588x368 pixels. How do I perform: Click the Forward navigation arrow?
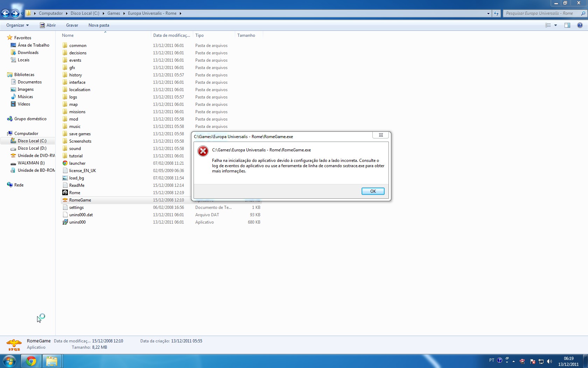(x=15, y=13)
